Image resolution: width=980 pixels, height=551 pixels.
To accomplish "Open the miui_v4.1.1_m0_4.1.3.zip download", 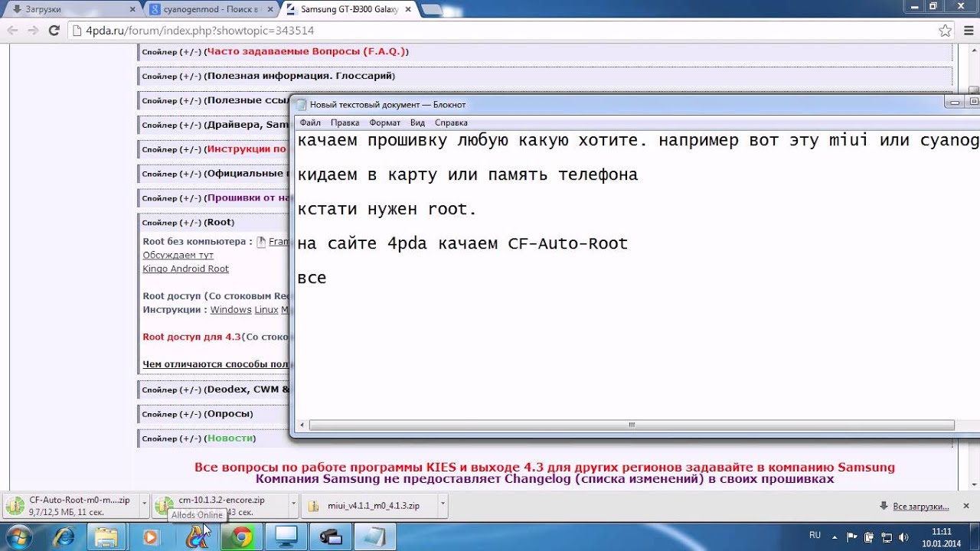I will pyautogui.click(x=368, y=506).
